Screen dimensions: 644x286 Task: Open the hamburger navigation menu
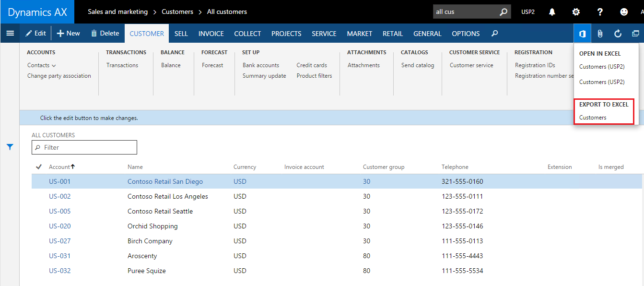click(x=10, y=33)
